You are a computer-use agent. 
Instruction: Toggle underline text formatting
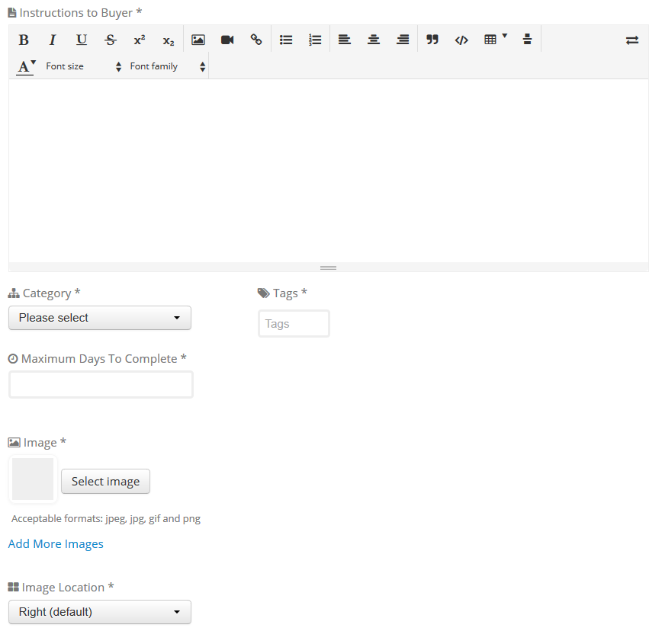point(82,40)
